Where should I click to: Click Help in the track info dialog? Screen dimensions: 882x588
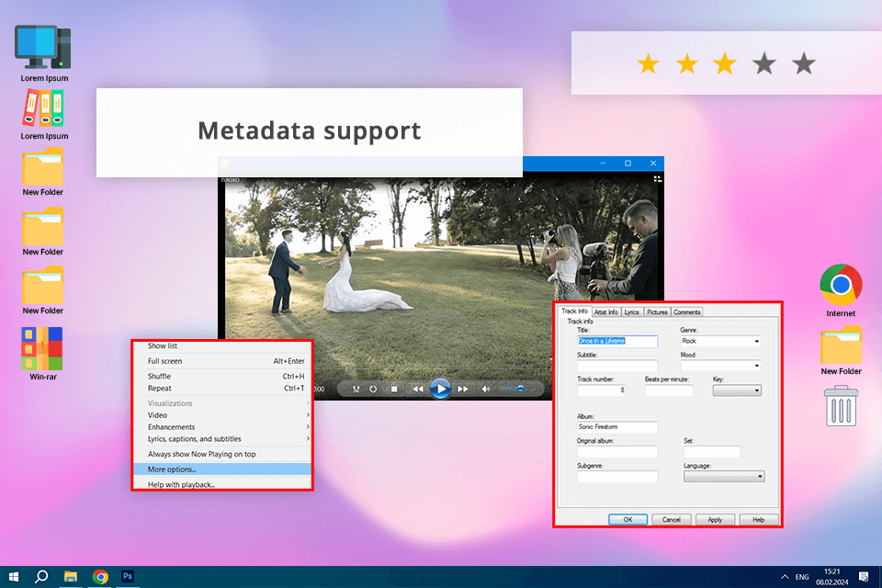click(x=758, y=519)
